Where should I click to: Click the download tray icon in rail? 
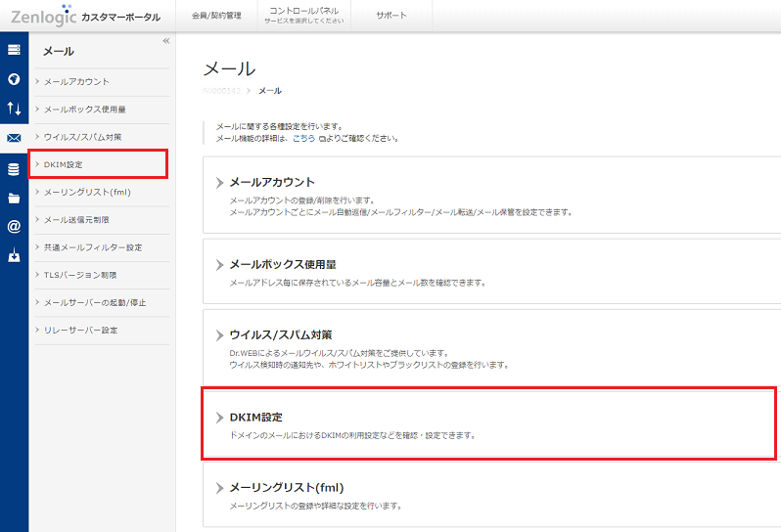pyautogui.click(x=14, y=257)
